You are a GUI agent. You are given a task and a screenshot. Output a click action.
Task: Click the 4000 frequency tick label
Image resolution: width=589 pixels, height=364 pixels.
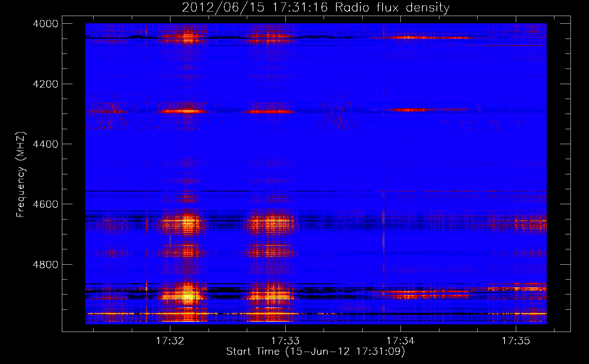46,24
